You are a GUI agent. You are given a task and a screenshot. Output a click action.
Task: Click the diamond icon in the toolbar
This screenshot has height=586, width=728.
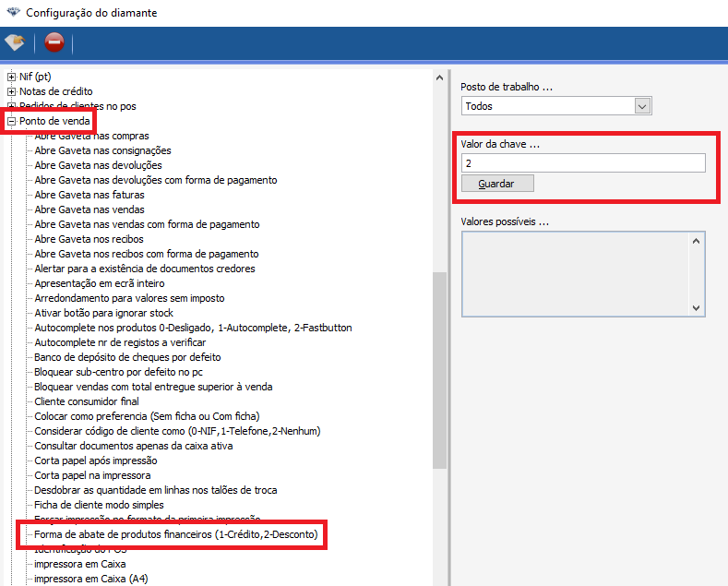16,42
